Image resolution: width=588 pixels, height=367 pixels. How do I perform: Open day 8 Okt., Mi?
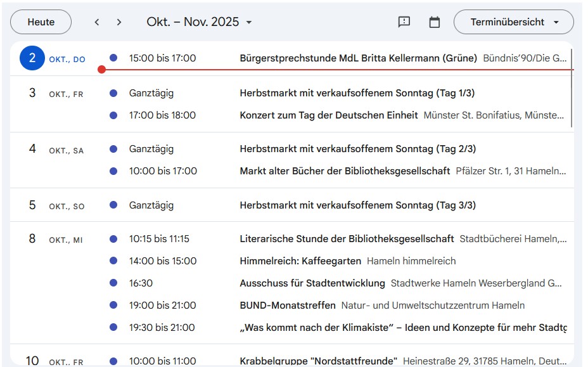[32, 239]
